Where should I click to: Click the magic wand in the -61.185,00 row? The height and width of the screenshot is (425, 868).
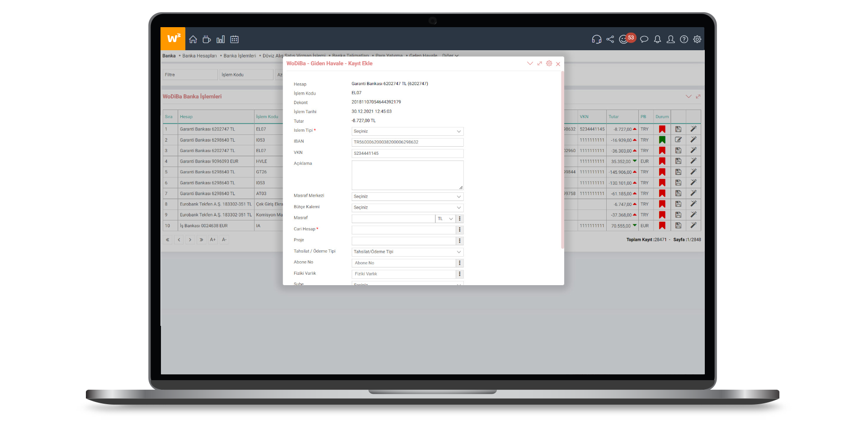[693, 193]
